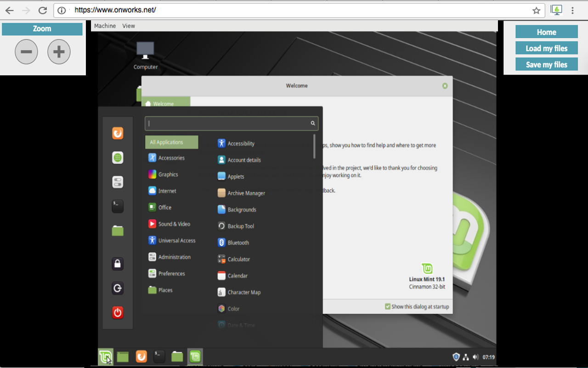
Task: Open Terminal from the bottom panel
Action: [159, 356]
